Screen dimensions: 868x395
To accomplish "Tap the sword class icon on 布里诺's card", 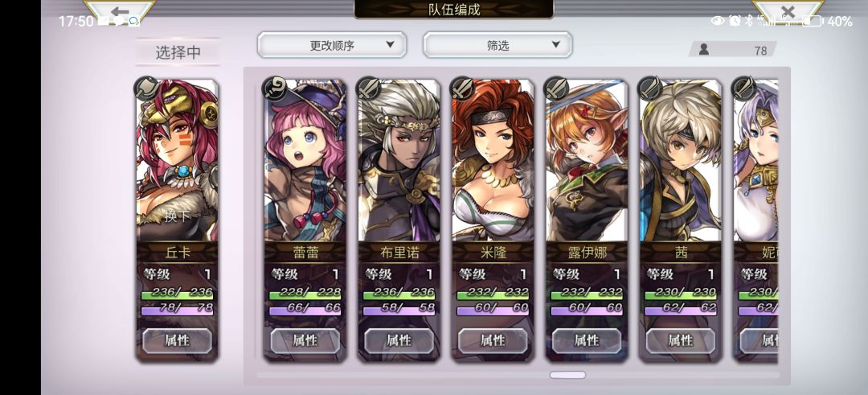I will pos(367,88).
